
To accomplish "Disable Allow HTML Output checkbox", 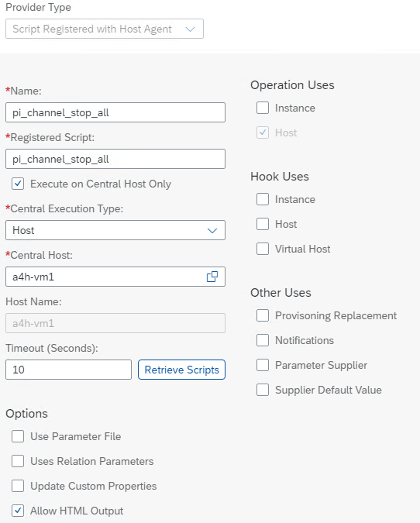I will click(x=18, y=511).
